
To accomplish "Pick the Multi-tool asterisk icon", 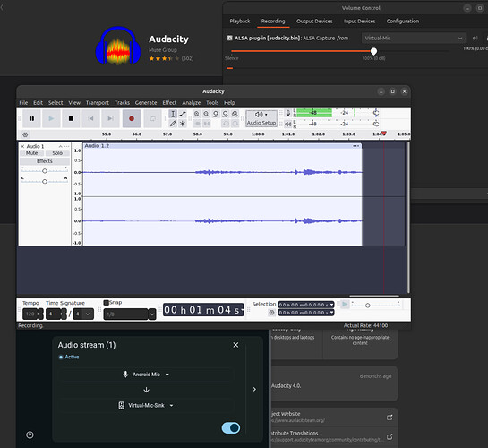I will click(x=183, y=124).
